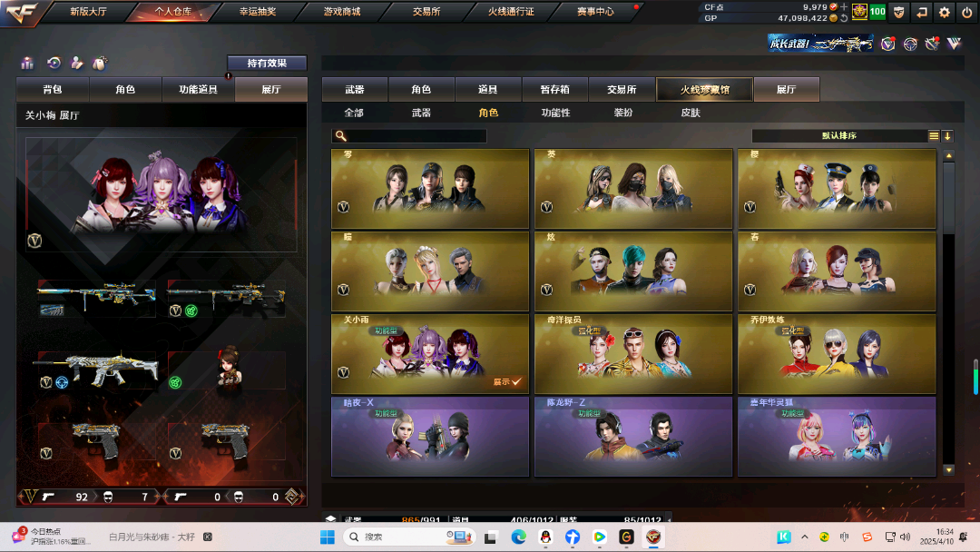Screen dimensions: 980x552
Task: Switch to the 功能道具 tab
Action: (198, 89)
